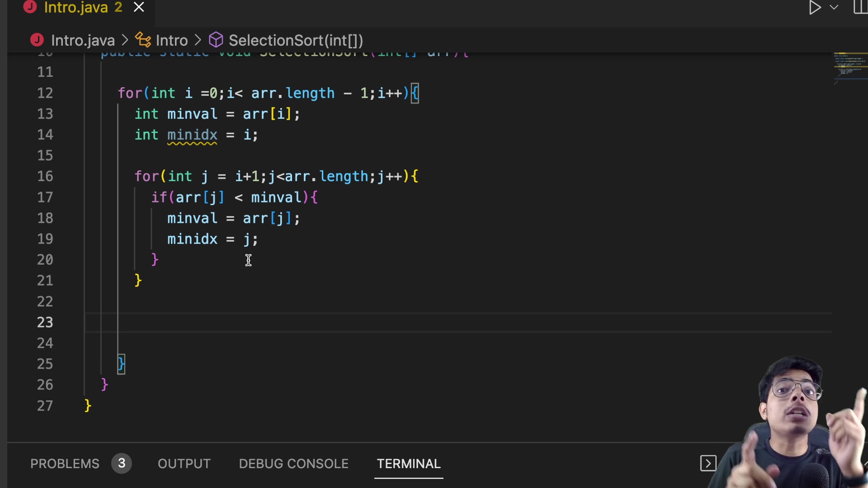Expand the Intro class breadcrumb

[x=172, y=40]
